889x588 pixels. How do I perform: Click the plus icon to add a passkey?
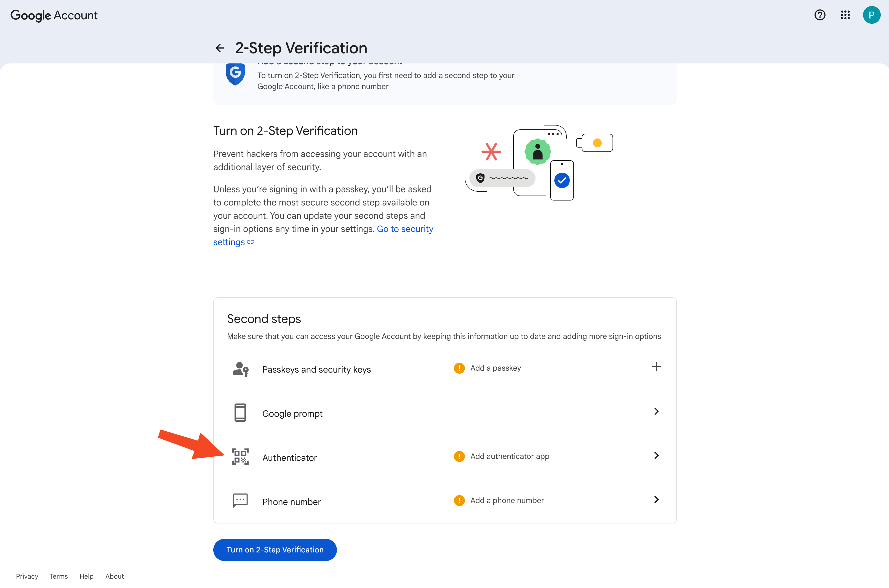coord(656,366)
